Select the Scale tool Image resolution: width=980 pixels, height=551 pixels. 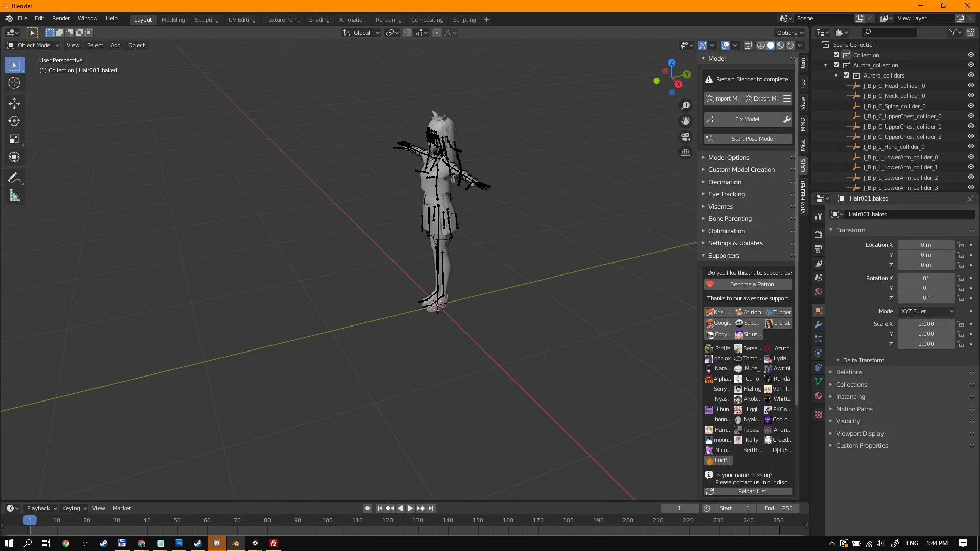coord(14,139)
